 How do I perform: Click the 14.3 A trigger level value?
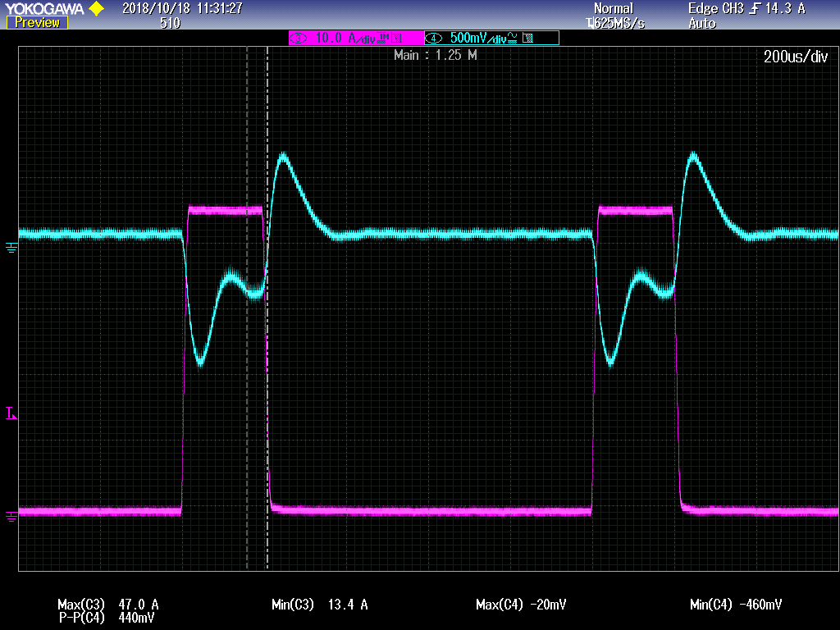(x=785, y=8)
